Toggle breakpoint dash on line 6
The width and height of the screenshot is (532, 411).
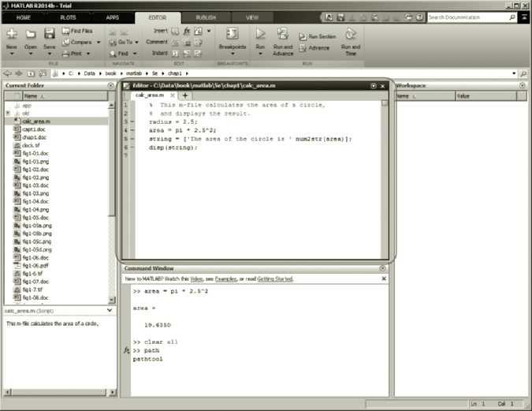click(x=132, y=147)
